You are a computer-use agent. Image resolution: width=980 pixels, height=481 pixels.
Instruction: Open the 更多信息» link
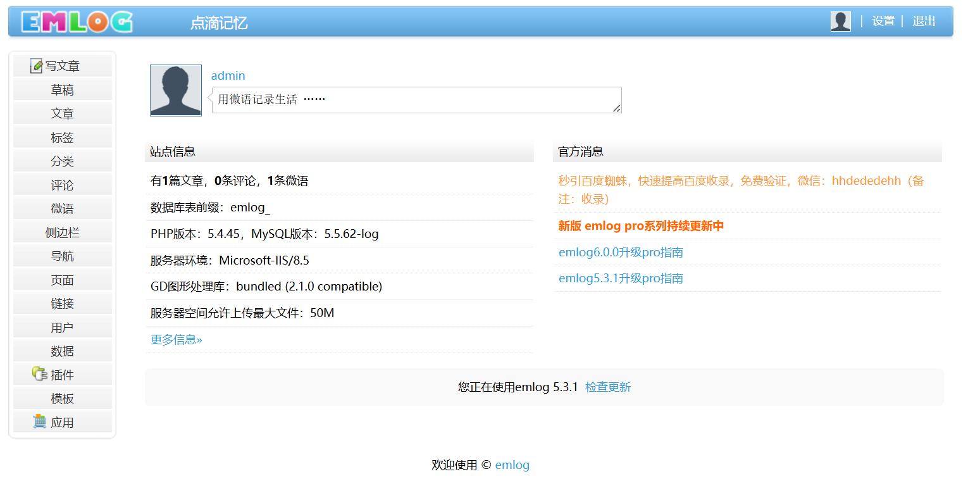[x=177, y=340]
